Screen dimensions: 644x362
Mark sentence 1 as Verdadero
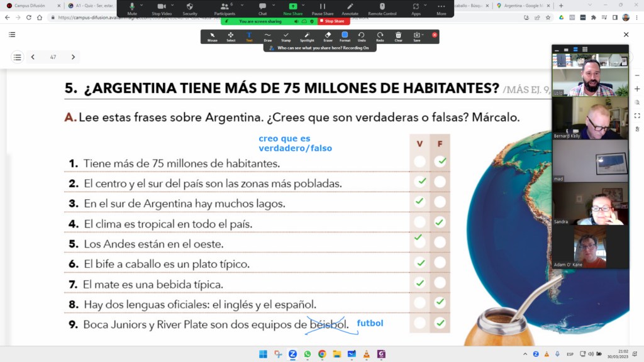pos(419,162)
